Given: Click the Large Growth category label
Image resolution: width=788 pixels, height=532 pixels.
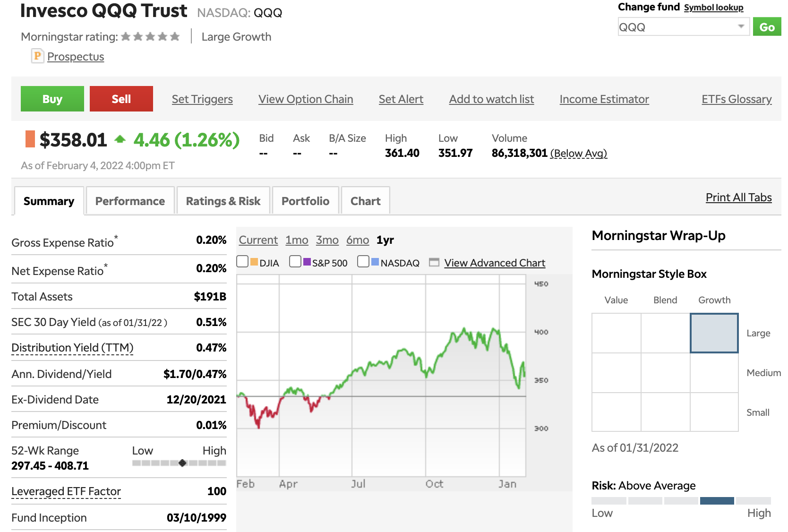Looking at the screenshot, I should 236,37.
